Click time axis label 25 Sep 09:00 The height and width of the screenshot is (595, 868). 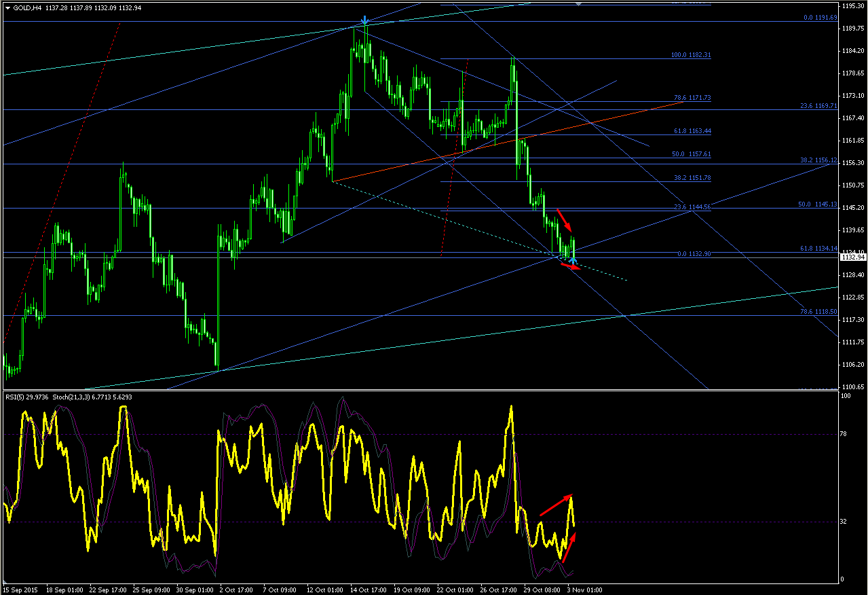[151, 590]
